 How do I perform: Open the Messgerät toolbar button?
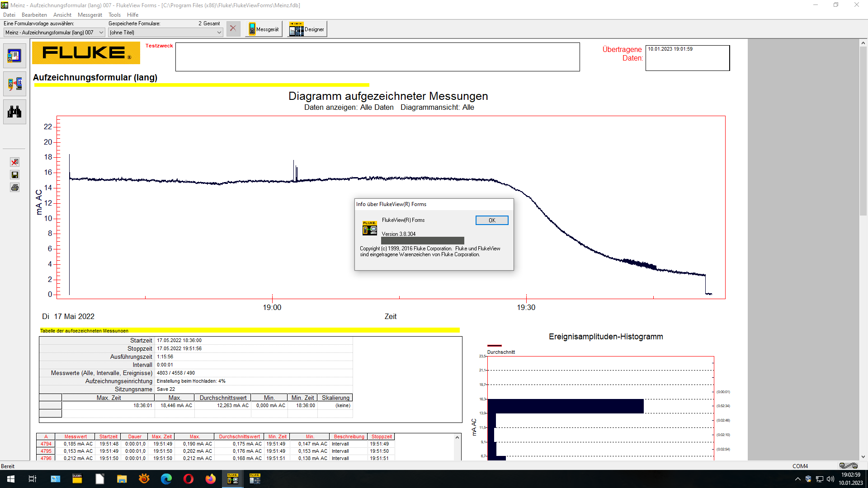pyautogui.click(x=264, y=29)
